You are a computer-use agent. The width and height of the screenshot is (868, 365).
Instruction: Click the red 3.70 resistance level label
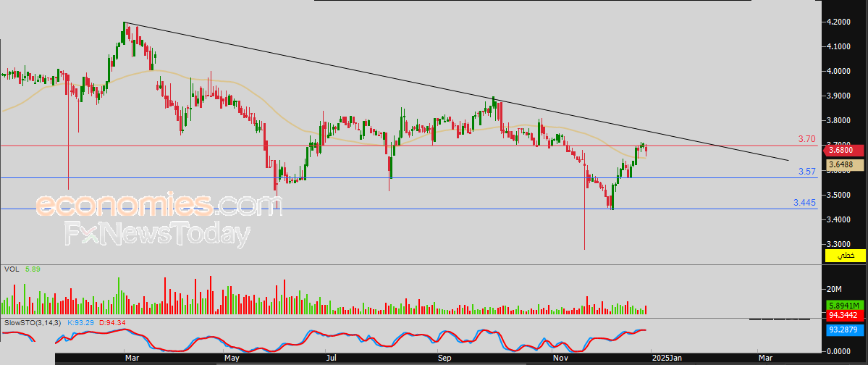pyautogui.click(x=806, y=139)
